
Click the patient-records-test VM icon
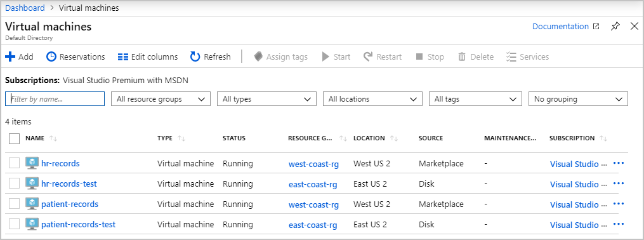32,224
